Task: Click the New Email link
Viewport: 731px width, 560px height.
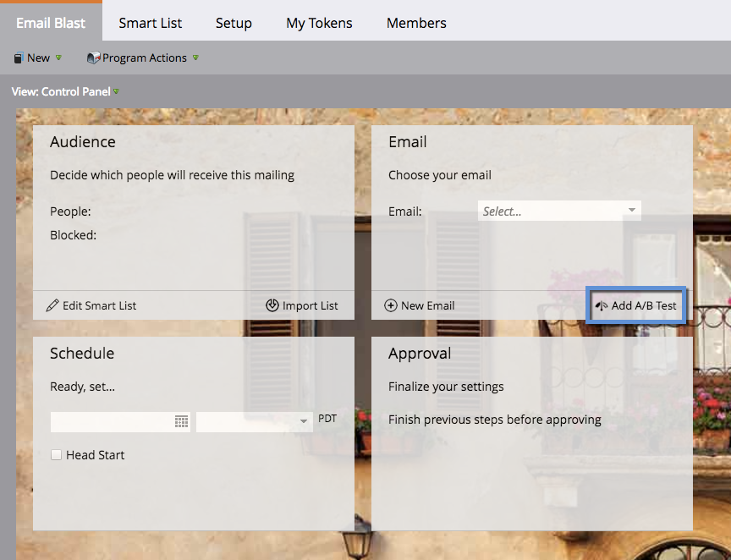Action: [x=427, y=305]
